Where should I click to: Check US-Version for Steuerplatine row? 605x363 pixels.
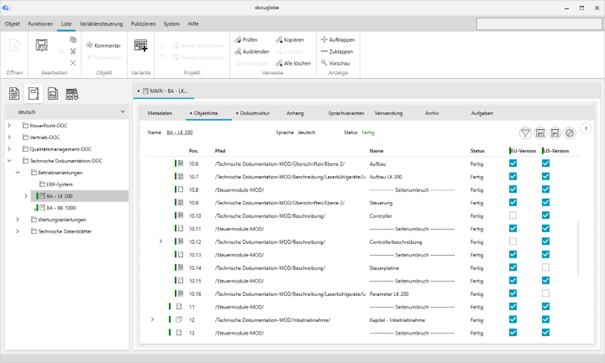pyautogui.click(x=546, y=267)
